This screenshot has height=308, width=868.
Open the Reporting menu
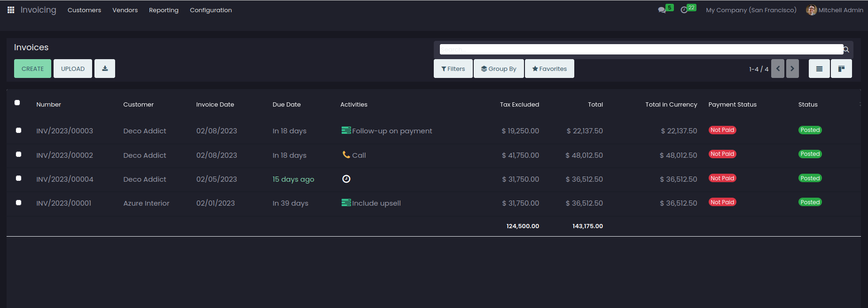[164, 10]
